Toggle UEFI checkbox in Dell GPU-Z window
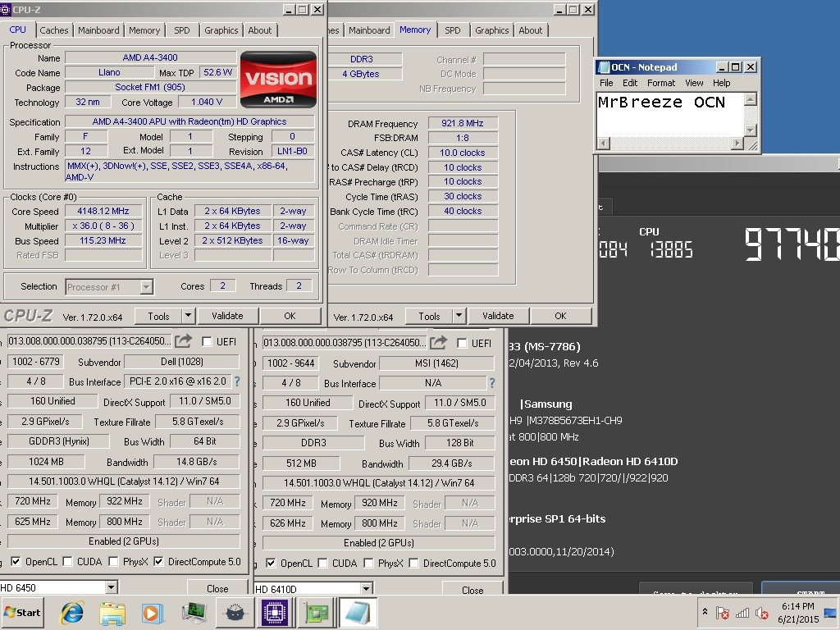840x630 pixels. click(x=207, y=342)
